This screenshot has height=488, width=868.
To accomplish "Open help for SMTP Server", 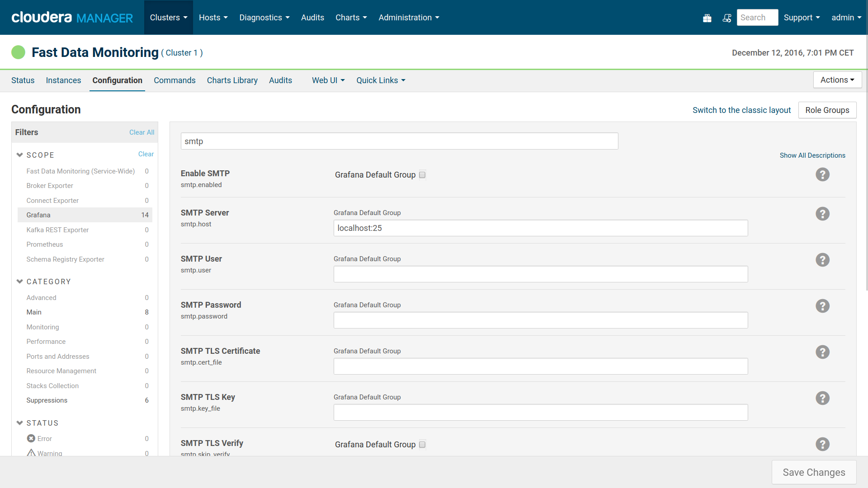I will [x=822, y=214].
